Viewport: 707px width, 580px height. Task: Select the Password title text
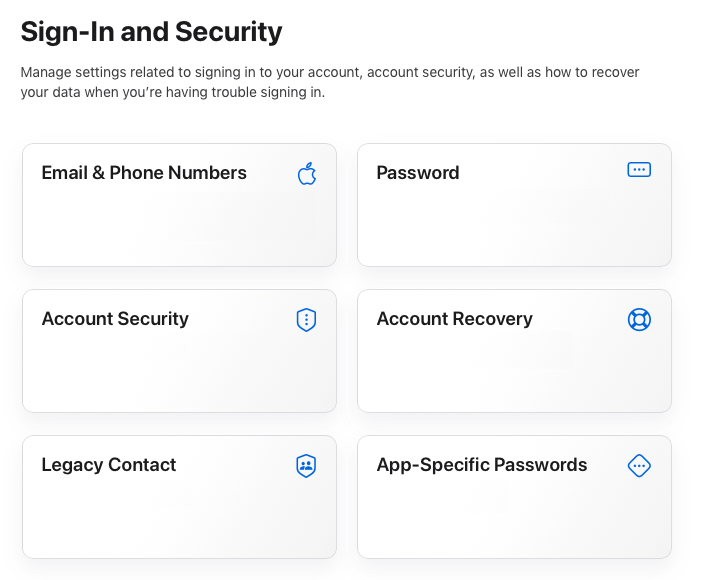click(x=418, y=173)
